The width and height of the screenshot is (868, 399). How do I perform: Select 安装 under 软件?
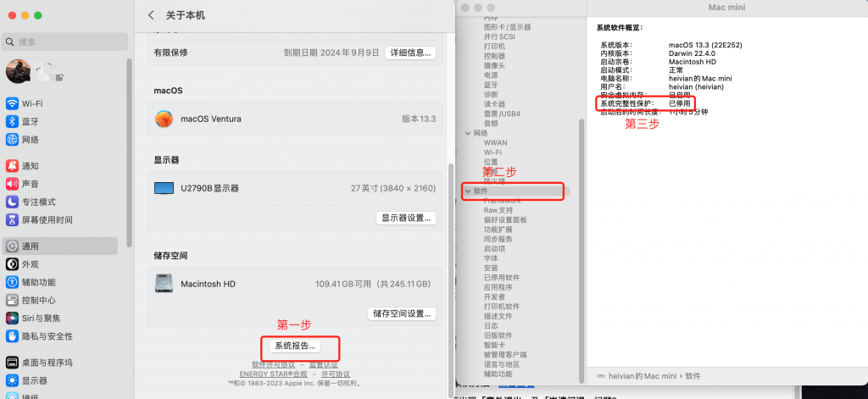tap(491, 268)
